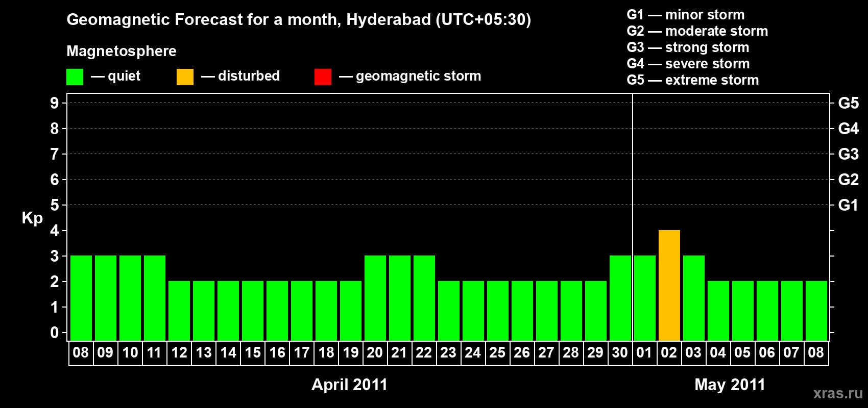
Task: Click the 'G4 — severe storm' legend line
Action: click(x=688, y=64)
